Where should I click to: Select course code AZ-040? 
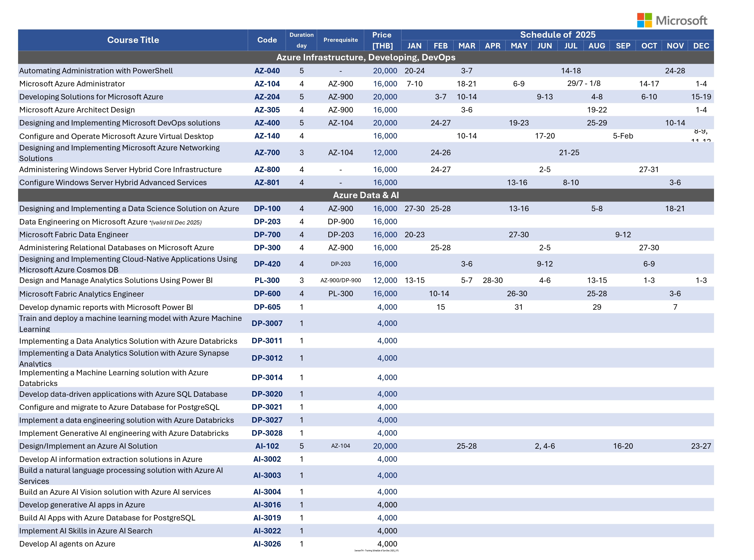[x=267, y=71]
